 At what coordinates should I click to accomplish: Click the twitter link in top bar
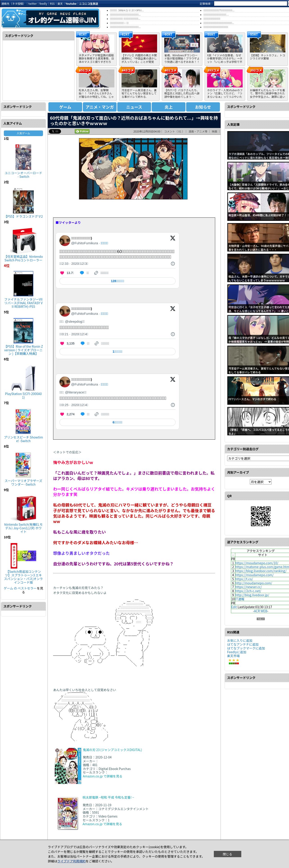pyautogui.click(x=32, y=4)
